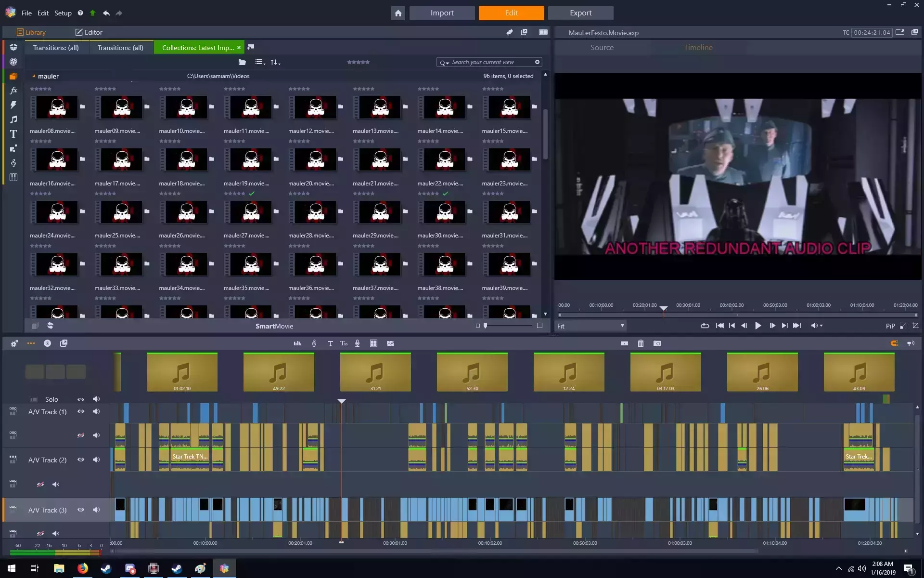
Task: Switch to the Timeline preview tab
Action: 698,47
